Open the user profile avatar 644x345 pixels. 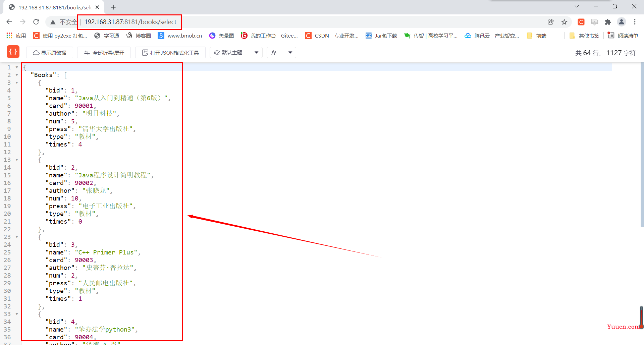[622, 22]
